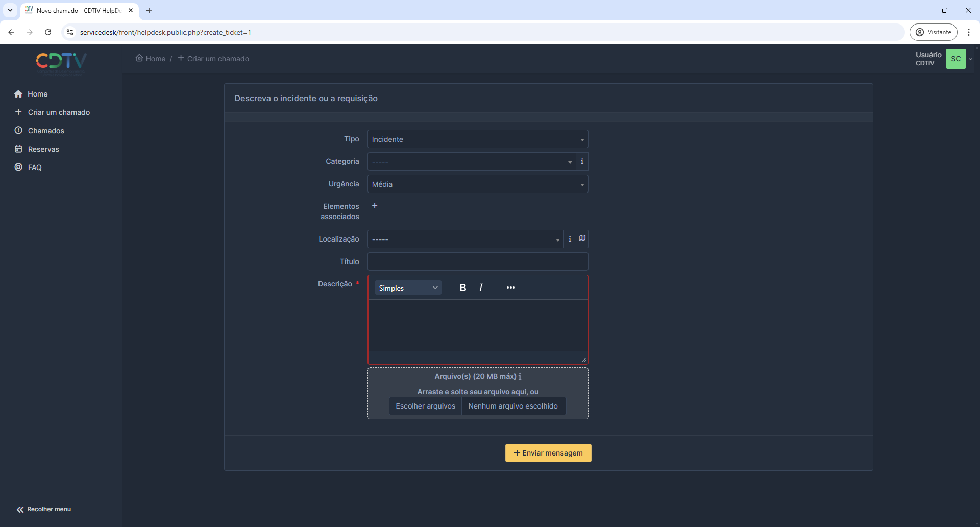
Task: Toggle bold formatting in description editor
Action: (462, 288)
